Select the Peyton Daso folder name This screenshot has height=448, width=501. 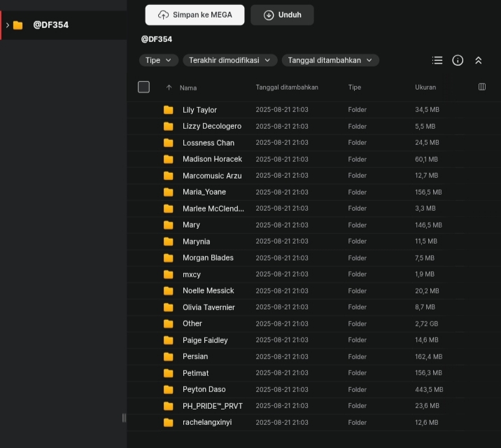(204, 389)
